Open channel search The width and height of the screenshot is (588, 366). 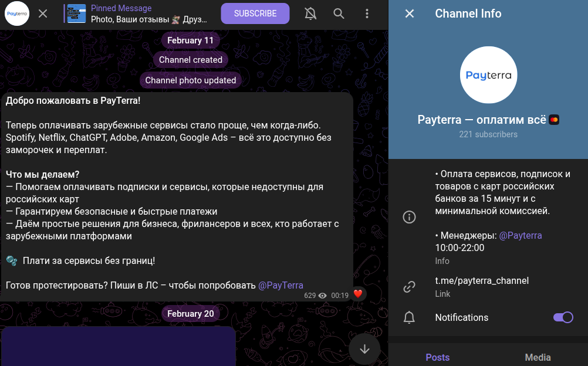[x=339, y=13]
